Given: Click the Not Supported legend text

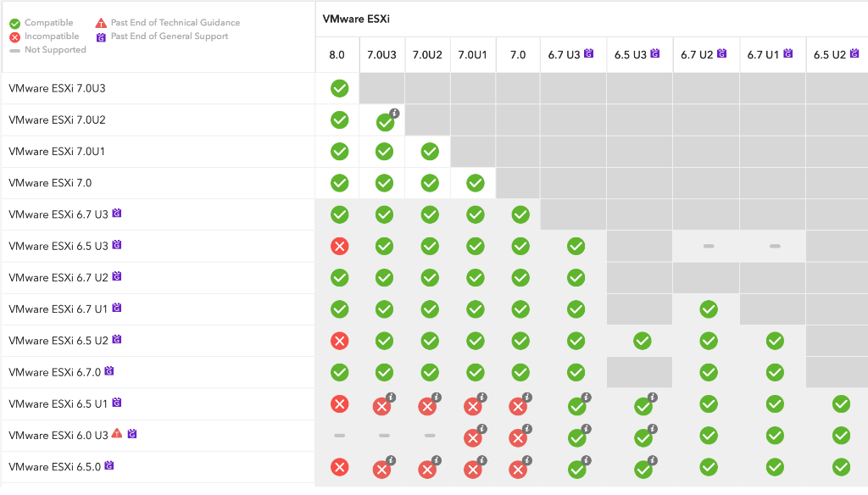Looking at the screenshot, I should 55,50.
